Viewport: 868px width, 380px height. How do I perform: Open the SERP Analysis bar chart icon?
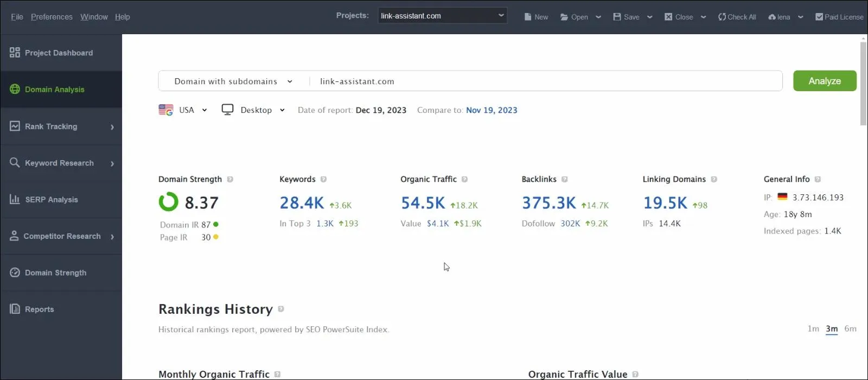point(15,199)
